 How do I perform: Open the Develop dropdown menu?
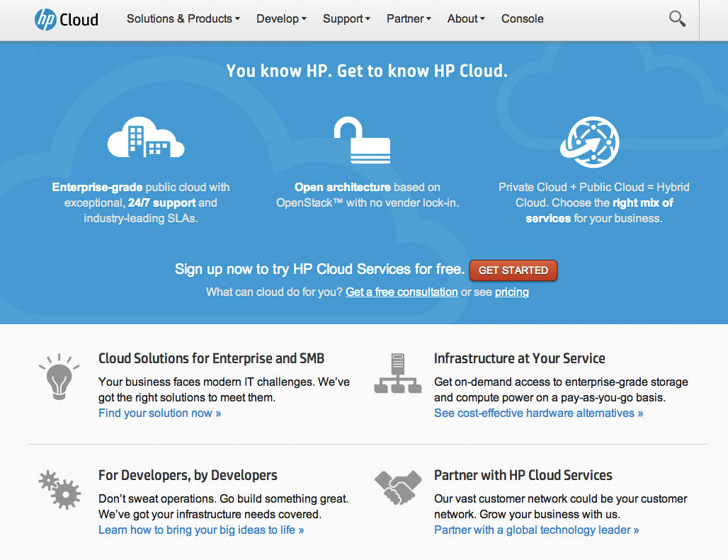(281, 18)
